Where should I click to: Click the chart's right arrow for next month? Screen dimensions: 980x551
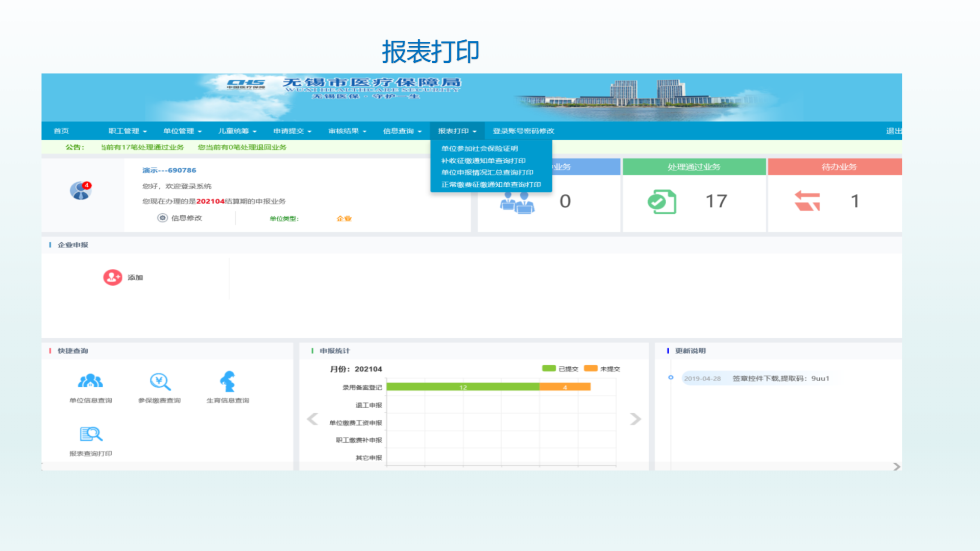635,419
